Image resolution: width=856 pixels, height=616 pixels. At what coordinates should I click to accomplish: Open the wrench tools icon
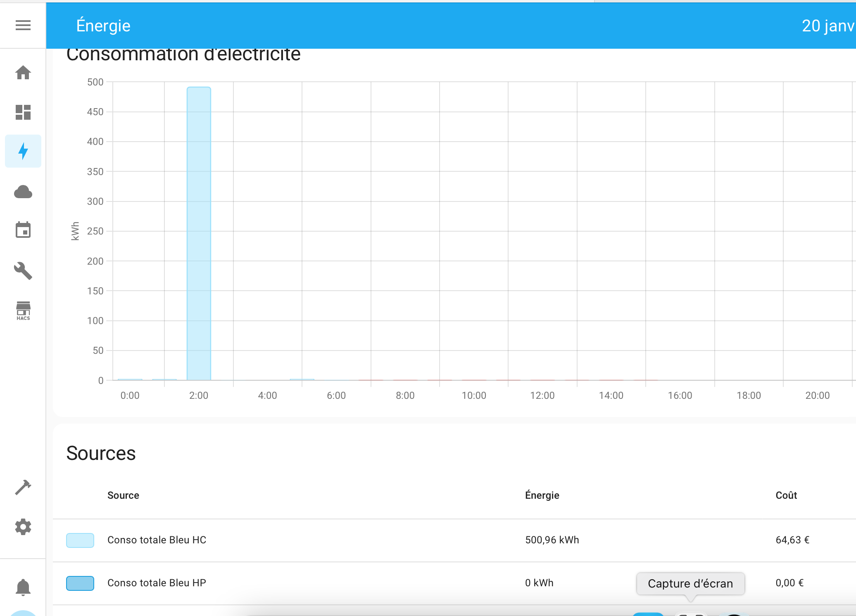pyautogui.click(x=23, y=271)
